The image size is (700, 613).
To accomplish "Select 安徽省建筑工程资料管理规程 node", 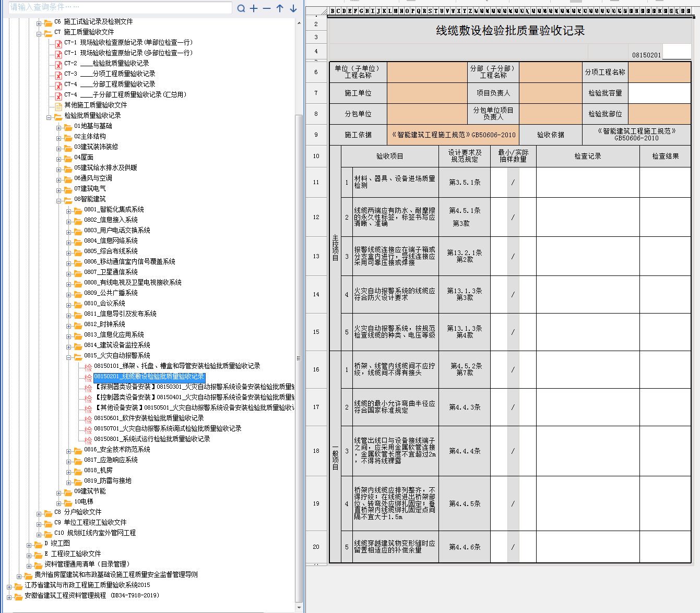I will pos(92,596).
